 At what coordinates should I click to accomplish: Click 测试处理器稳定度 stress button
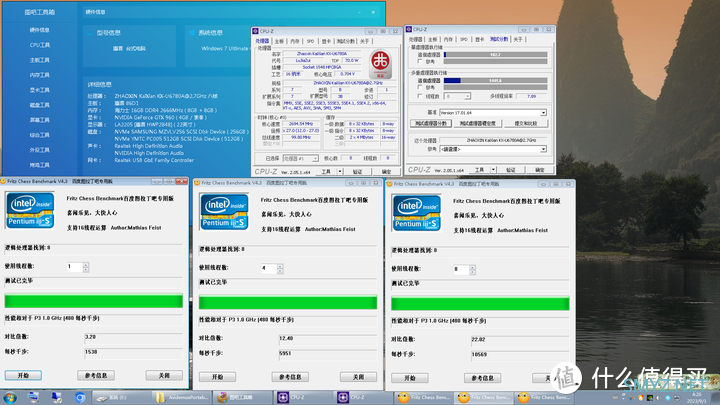pos(478,124)
